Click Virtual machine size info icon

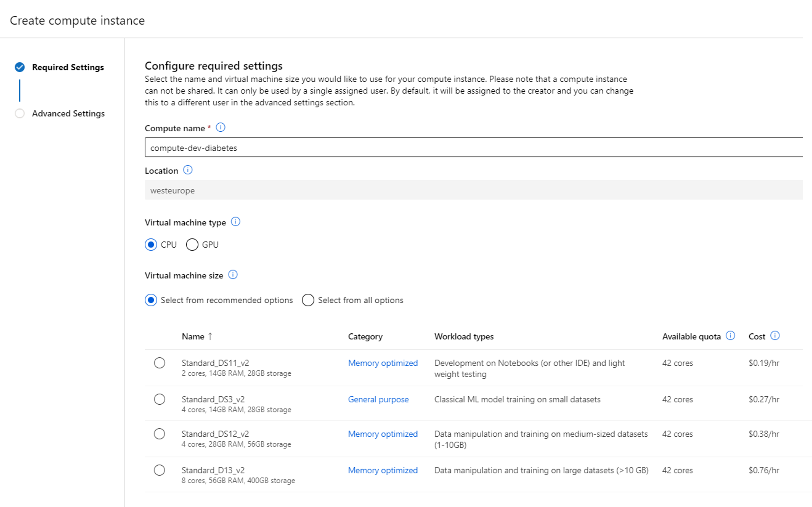(x=233, y=275)
